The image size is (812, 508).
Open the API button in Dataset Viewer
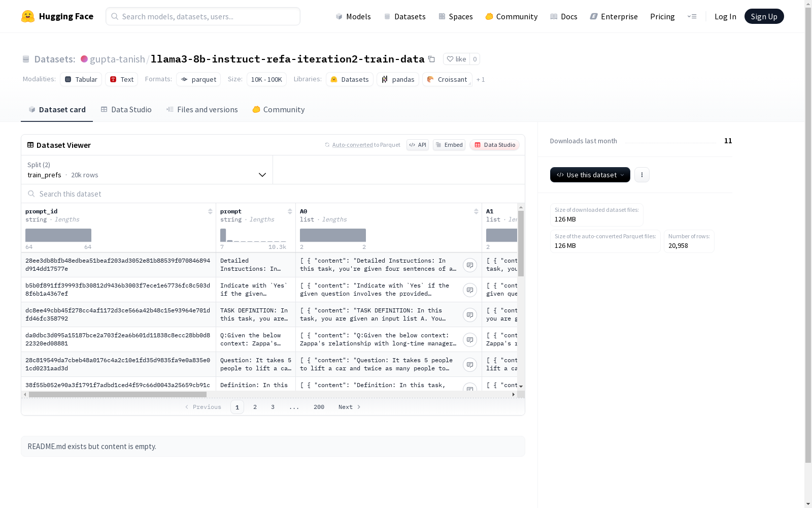418,145
